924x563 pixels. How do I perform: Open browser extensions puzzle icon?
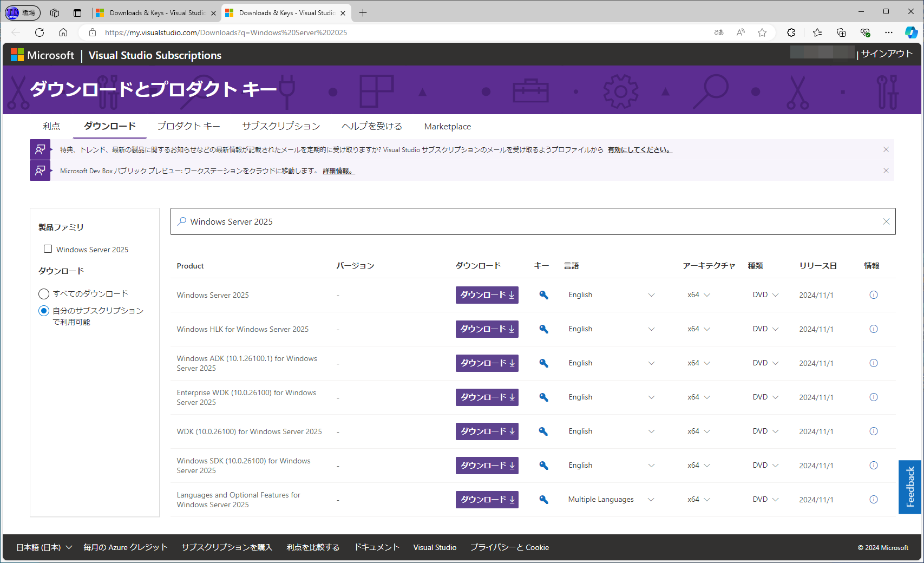coord(791,32)
